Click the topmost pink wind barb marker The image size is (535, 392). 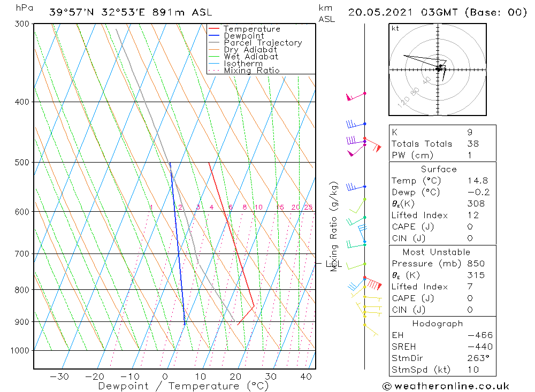pyautogui.click(x=356, y=96)
